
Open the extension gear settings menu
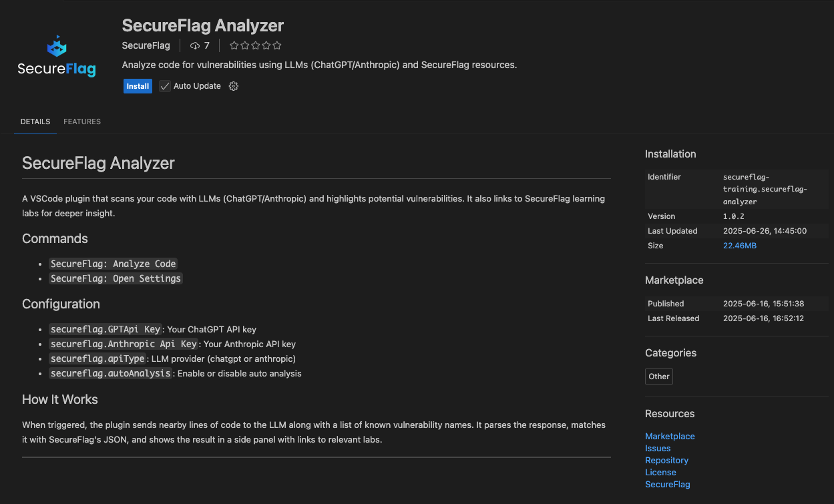click(234, 86)
